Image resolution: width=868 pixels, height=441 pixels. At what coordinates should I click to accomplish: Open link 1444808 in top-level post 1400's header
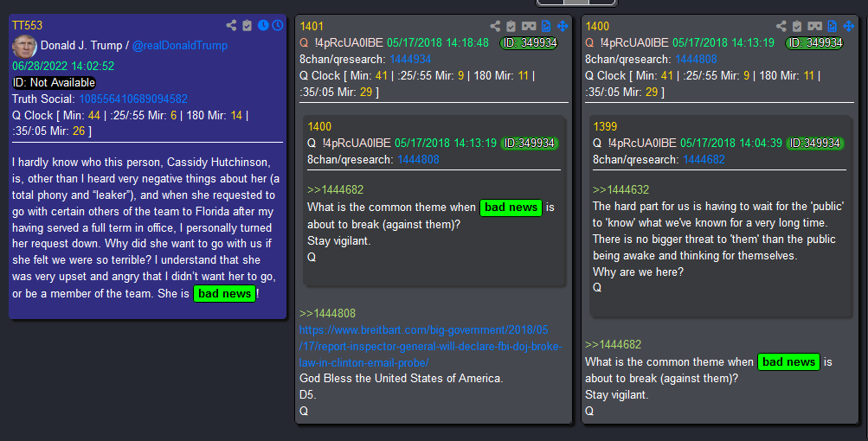click(x=696, y=59)
